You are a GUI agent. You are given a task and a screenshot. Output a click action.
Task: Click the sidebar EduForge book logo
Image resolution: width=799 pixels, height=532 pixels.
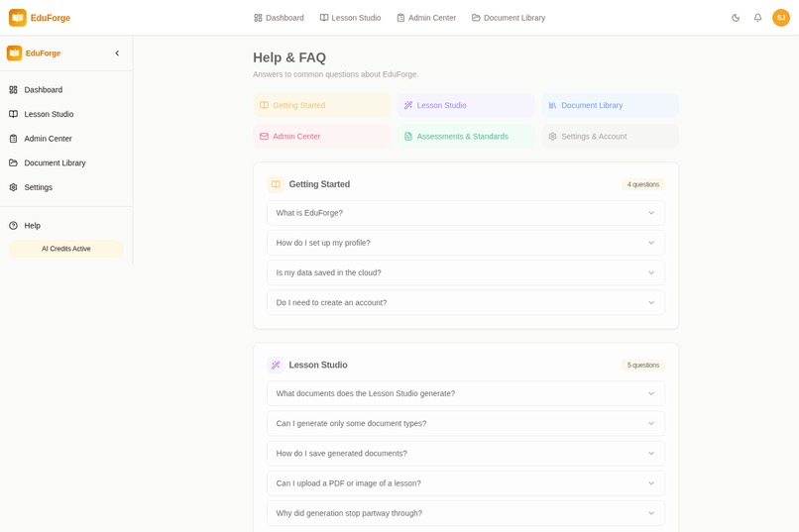click(x=14, y=53)
